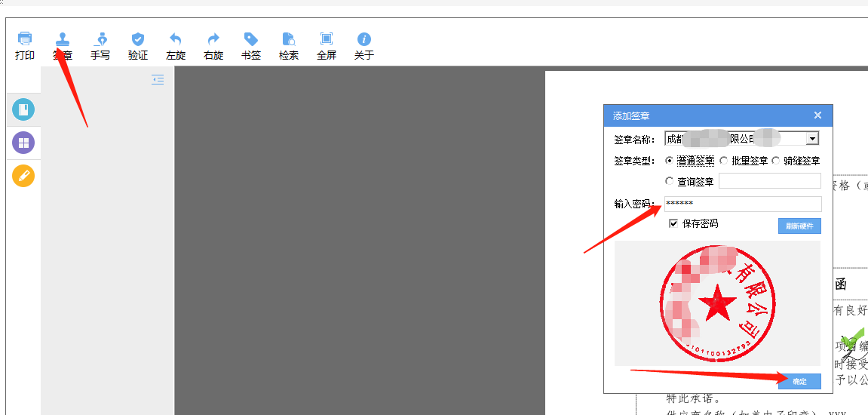Choose the 批量签章 radio option
868x415 pixels.
(x=724, y=161)
